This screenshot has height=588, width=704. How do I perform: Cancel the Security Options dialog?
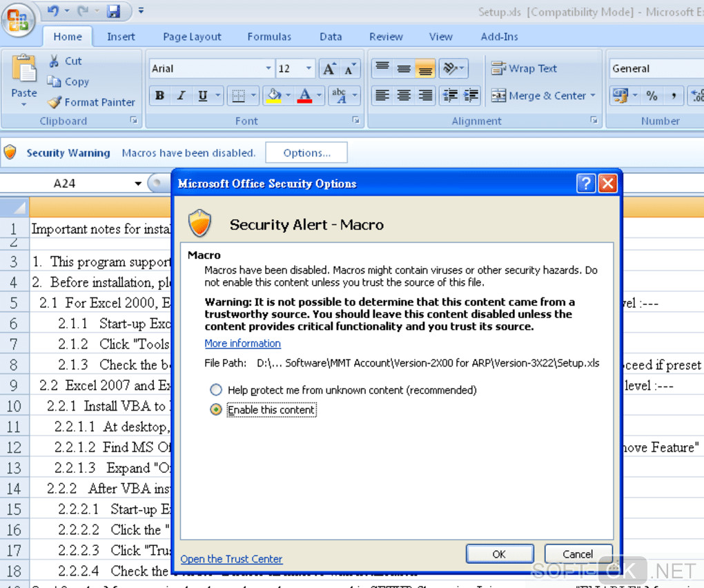point(578,554)
